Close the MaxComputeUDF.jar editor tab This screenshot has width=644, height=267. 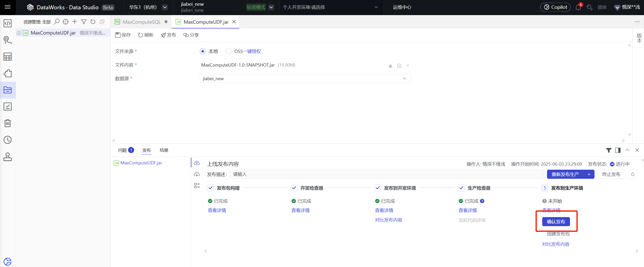tap(234, 22)
